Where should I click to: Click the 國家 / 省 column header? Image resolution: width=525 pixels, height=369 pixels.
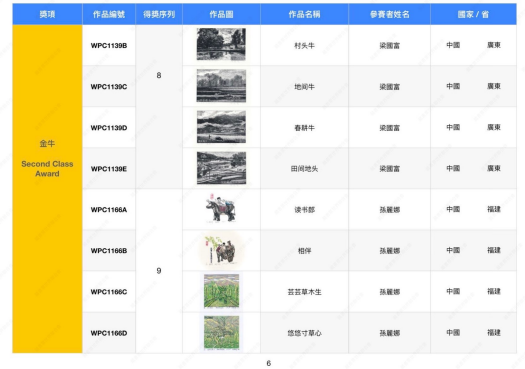click(x=473, y=14)
